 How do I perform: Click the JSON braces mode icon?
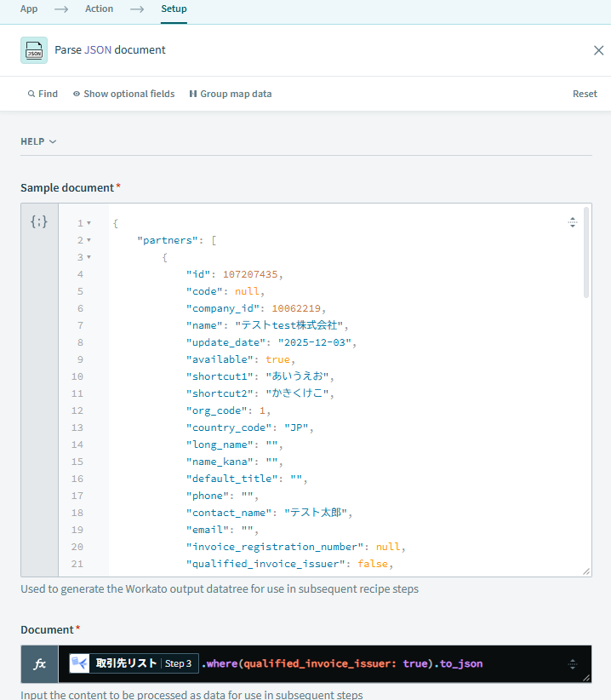tap(39, 221)
